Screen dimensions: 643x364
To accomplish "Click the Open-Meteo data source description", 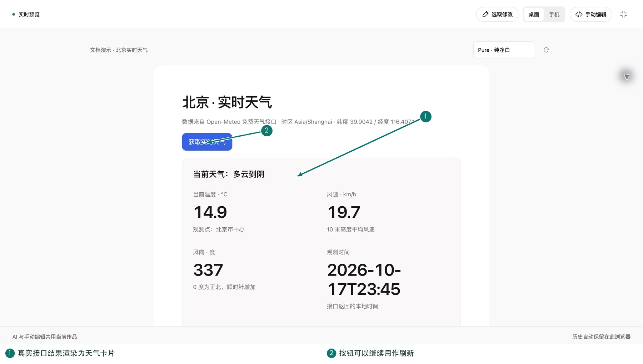I will coord(298,122).
